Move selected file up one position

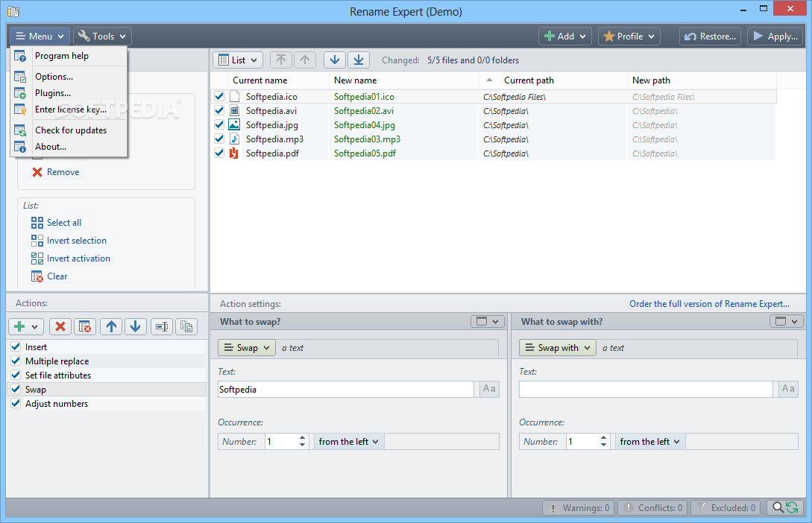[305, 60]
